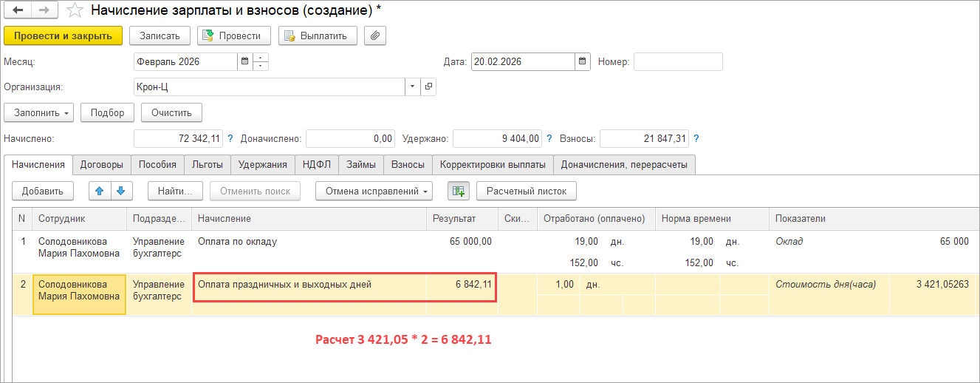The height and width of the screenshot is (383, 980).
Task: Sort by Сотрудник column header
Action: 80,219
